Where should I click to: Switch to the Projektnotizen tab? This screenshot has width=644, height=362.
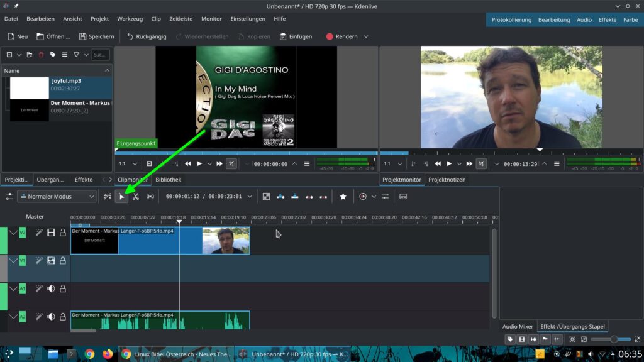tap(447, 180)
